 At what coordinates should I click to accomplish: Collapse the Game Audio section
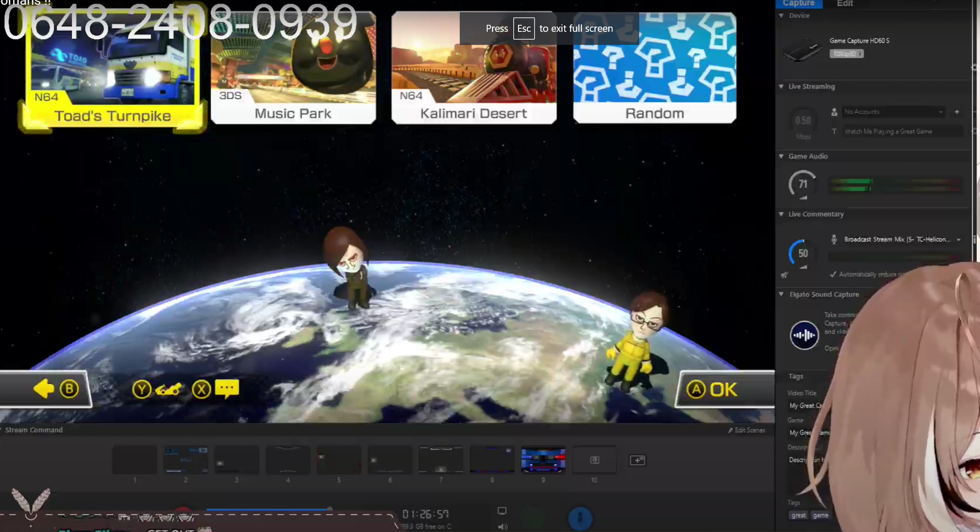[781, 156]
